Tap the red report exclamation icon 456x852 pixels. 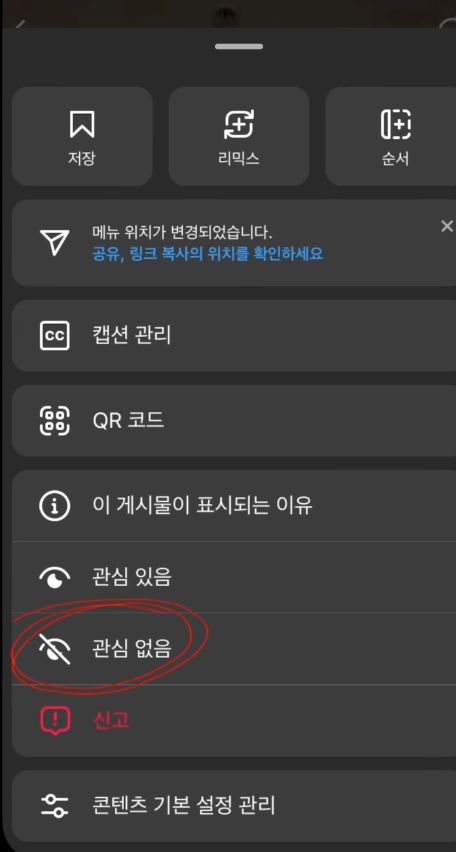[54, 721]
